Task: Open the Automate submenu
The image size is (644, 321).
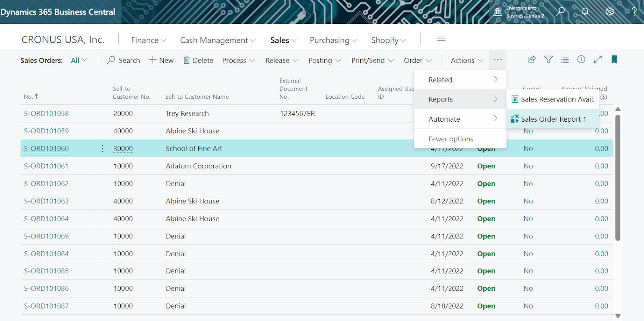Action: point(460,119)
